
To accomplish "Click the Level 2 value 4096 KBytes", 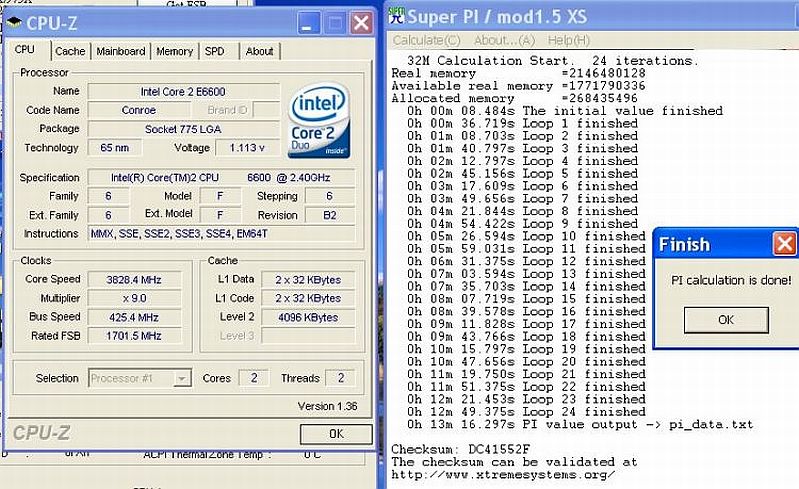I will (x=308, y=317).
